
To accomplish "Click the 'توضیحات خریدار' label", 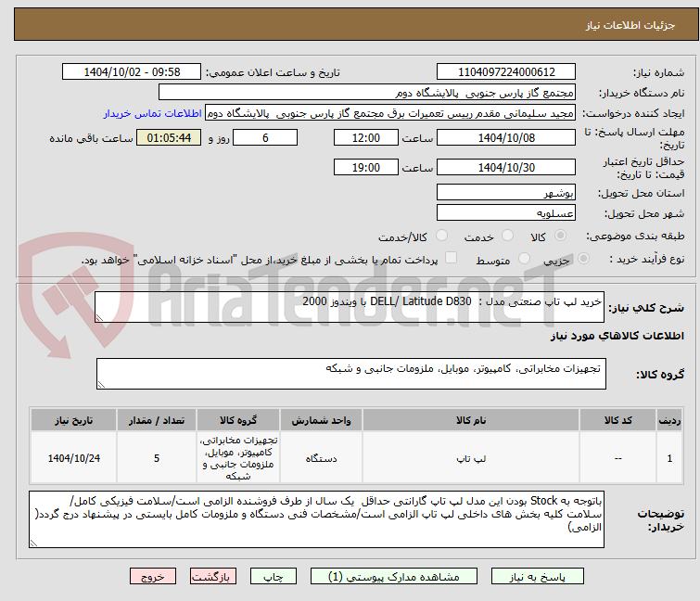I will tap(661, 520).
